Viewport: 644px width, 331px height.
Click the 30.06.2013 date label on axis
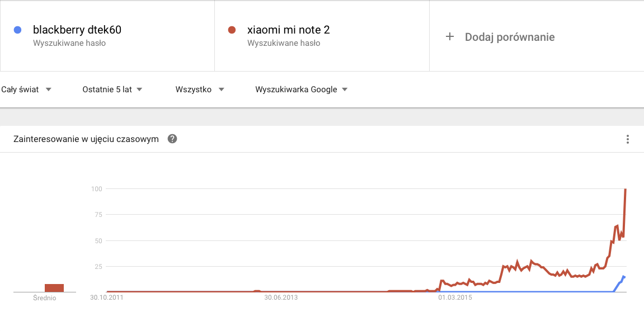[x=281, y=297]
